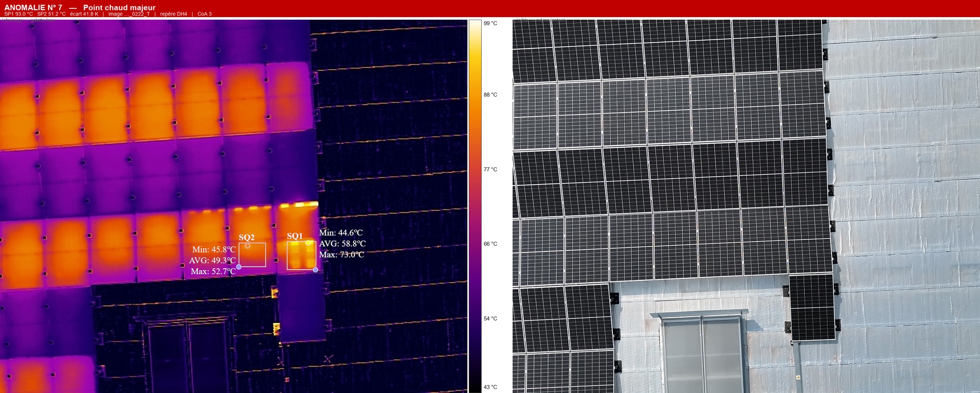Click the "Max: 73.0°C" reading

point(342,254)
